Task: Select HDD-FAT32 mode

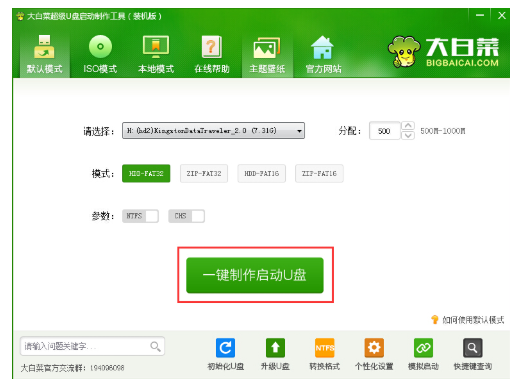Action: point(146,173)
